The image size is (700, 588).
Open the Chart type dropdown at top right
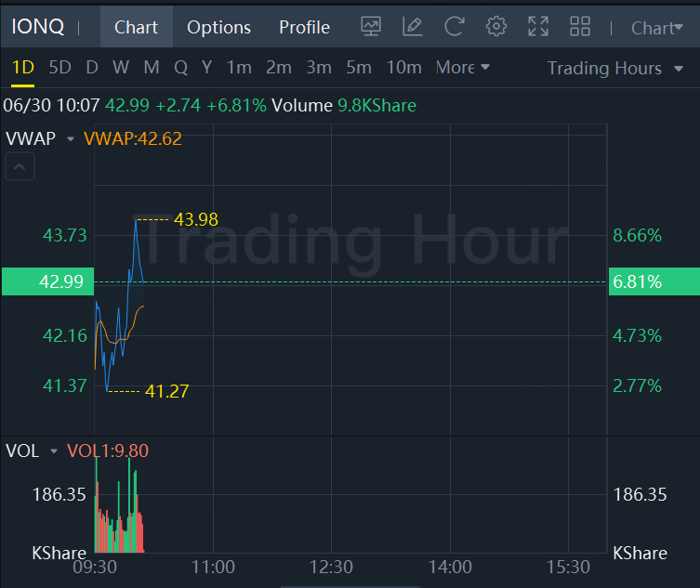click(657, 28)
